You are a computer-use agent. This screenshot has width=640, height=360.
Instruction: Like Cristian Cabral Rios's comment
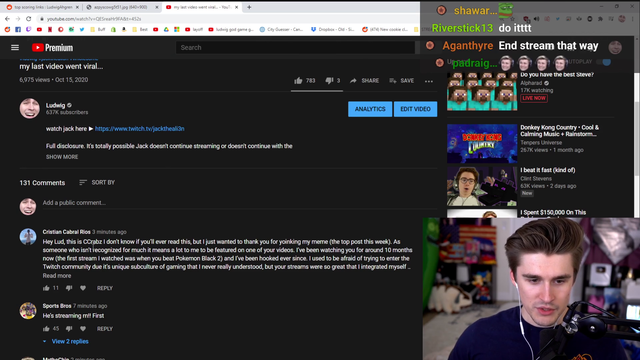click(x=46, y=288)
